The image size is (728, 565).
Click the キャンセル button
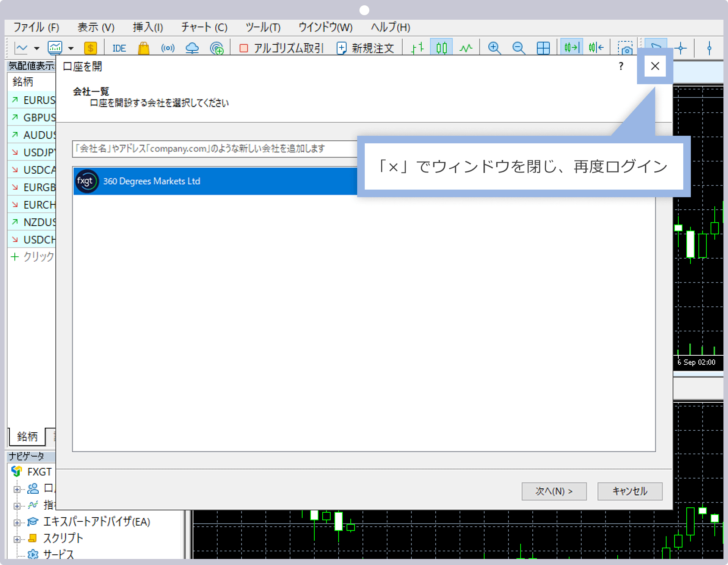630,491
